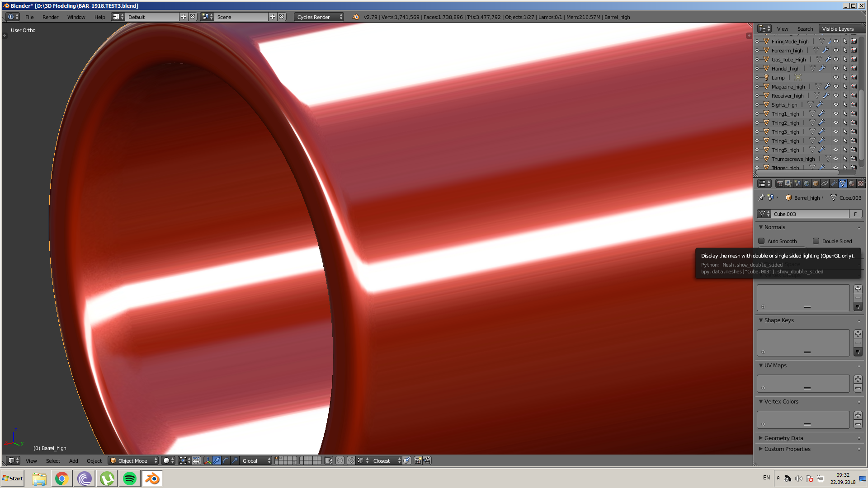
Task: Open Modifiers properties tab (wrench icon)
Action: [x=834, y=183]
